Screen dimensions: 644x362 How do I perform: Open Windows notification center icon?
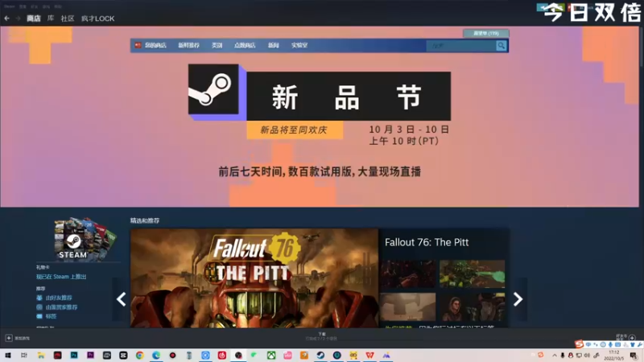coord(634,356)
